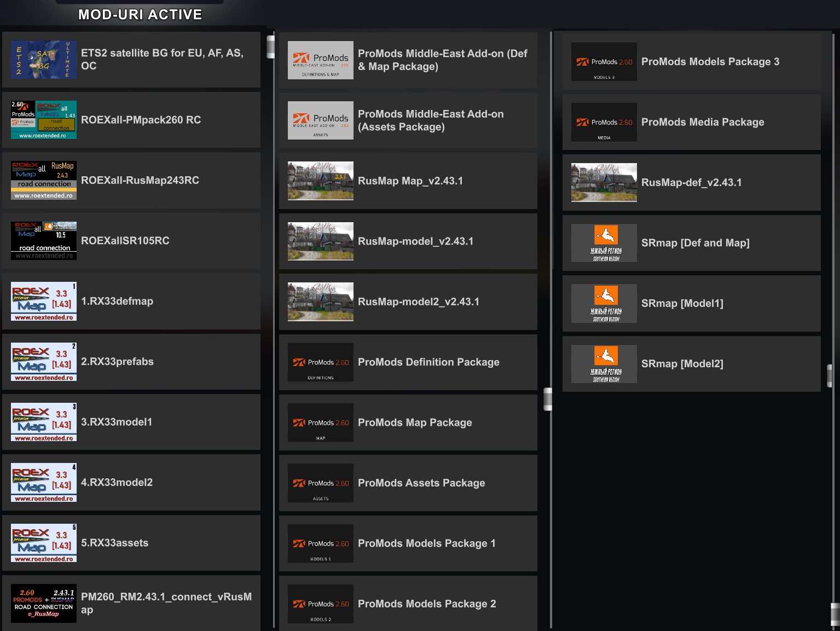Click the 'ROEXall-RusMap243RC' mod name
The width and height of the screenshot is (840, 631).
140,180
